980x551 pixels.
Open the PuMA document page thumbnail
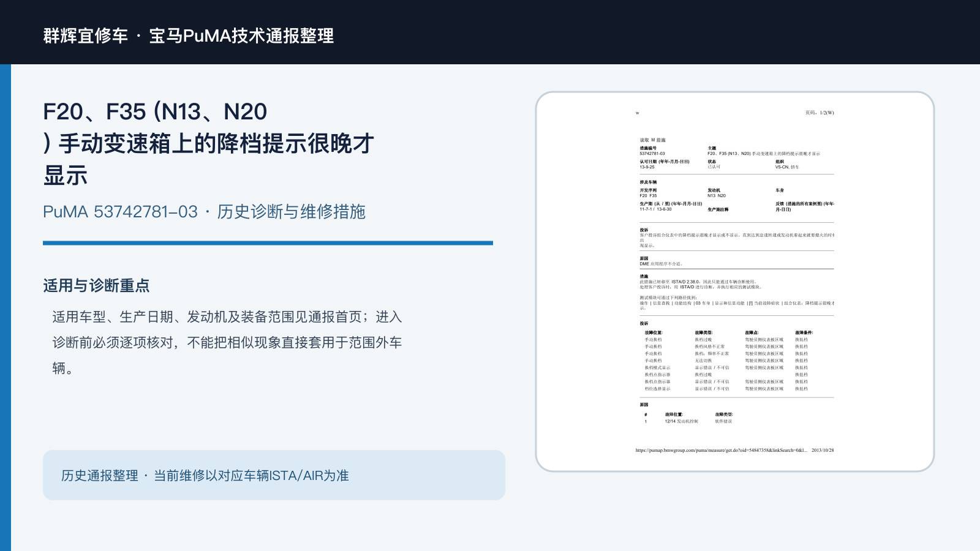coord(735,282)
